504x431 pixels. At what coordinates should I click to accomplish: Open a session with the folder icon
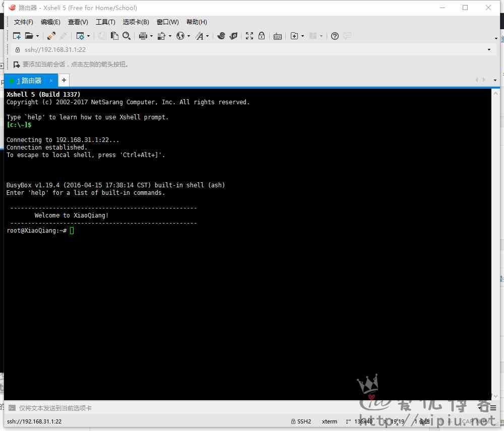29,36
